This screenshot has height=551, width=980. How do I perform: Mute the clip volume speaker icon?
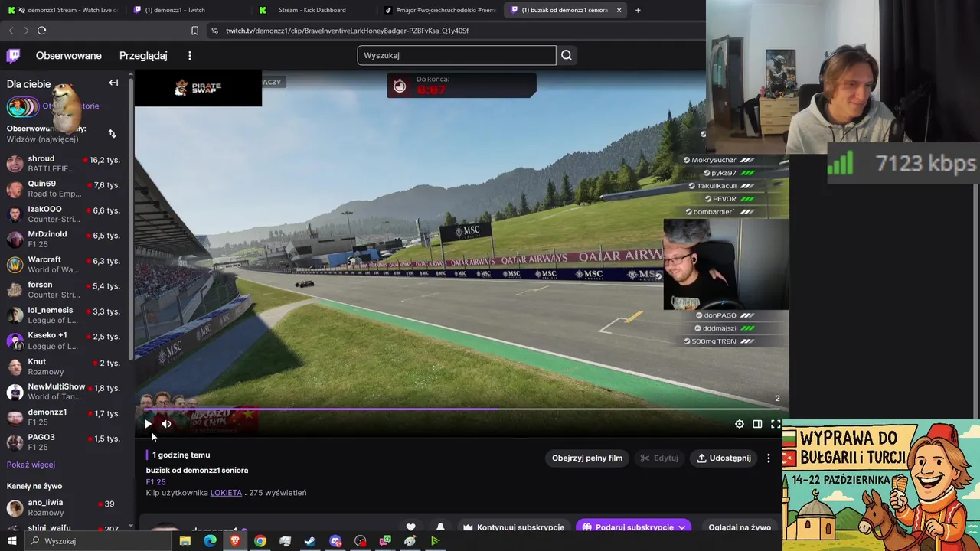pyautogui.click(x=166, y=424)
